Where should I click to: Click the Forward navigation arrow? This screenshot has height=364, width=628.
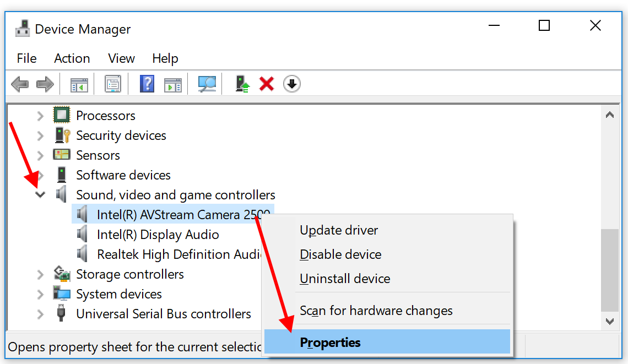pyautogui.click(x=46, y=84)
